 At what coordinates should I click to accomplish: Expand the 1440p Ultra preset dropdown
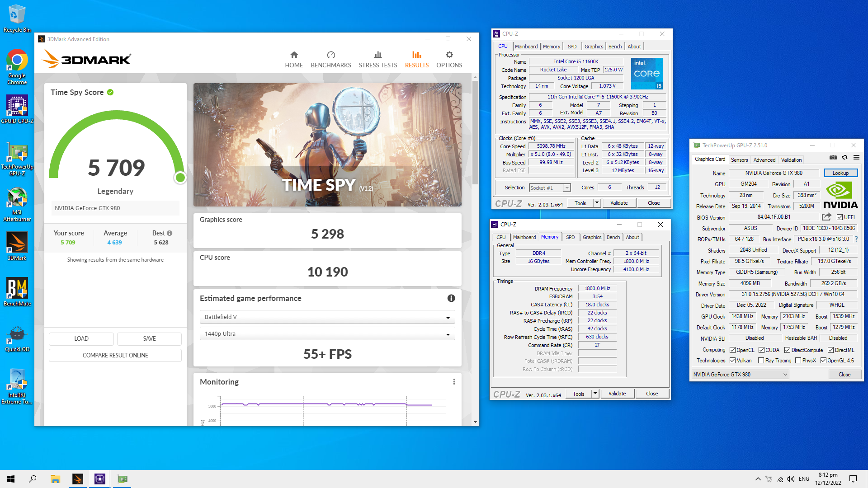click(x=327, y=334)
